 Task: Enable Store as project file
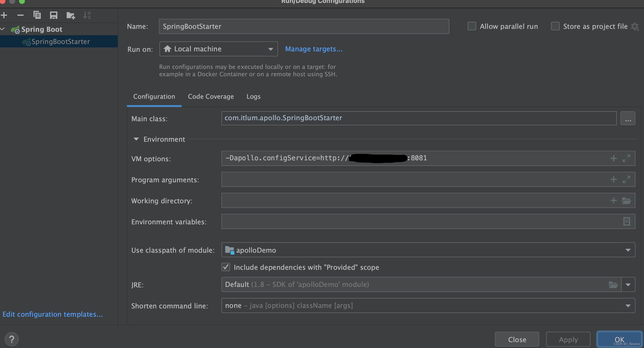click(x=555, y=26)
